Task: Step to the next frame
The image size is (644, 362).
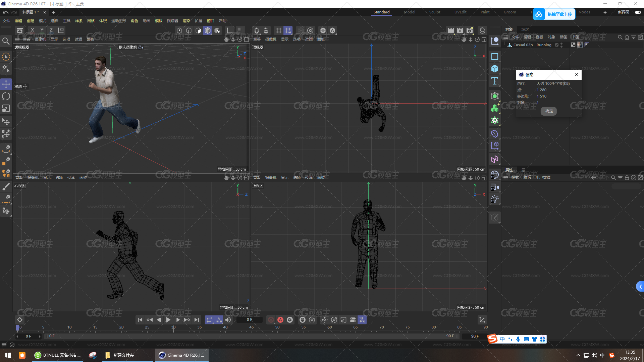Action: (178, 320)
